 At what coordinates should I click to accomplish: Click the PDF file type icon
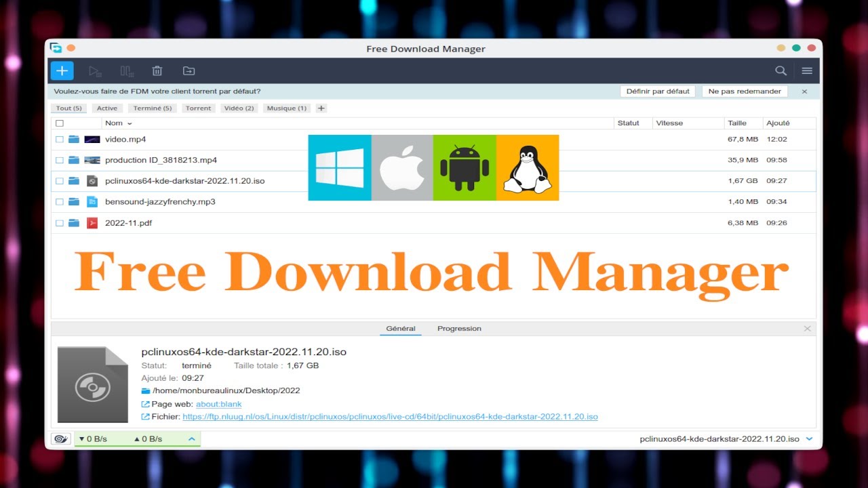click(x=92, y=223)
